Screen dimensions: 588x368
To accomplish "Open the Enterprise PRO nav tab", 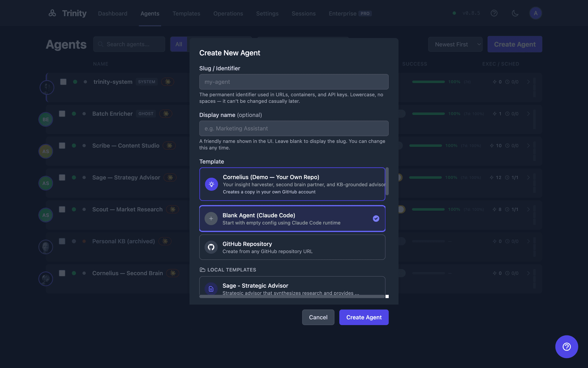I will point(350,13).
